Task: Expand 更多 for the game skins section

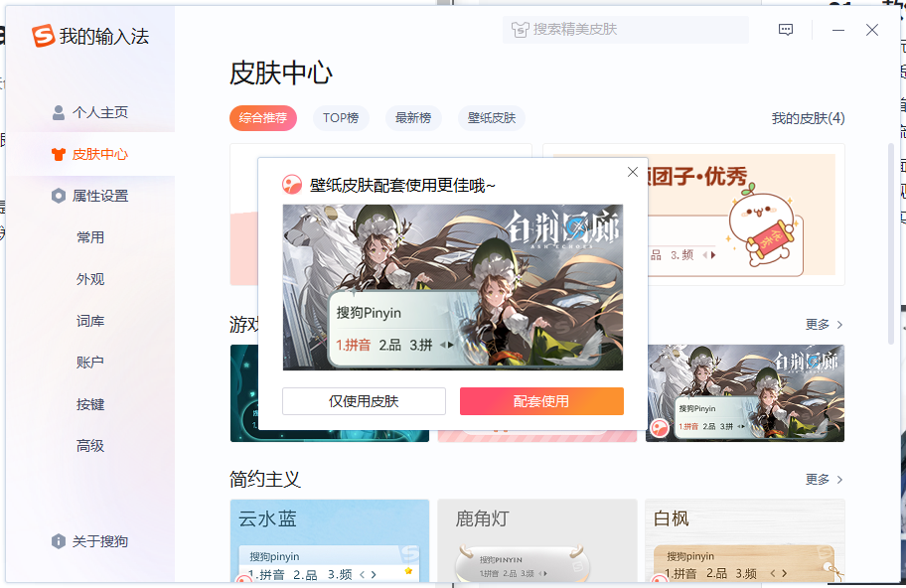Action: click(x=824, y=325)
